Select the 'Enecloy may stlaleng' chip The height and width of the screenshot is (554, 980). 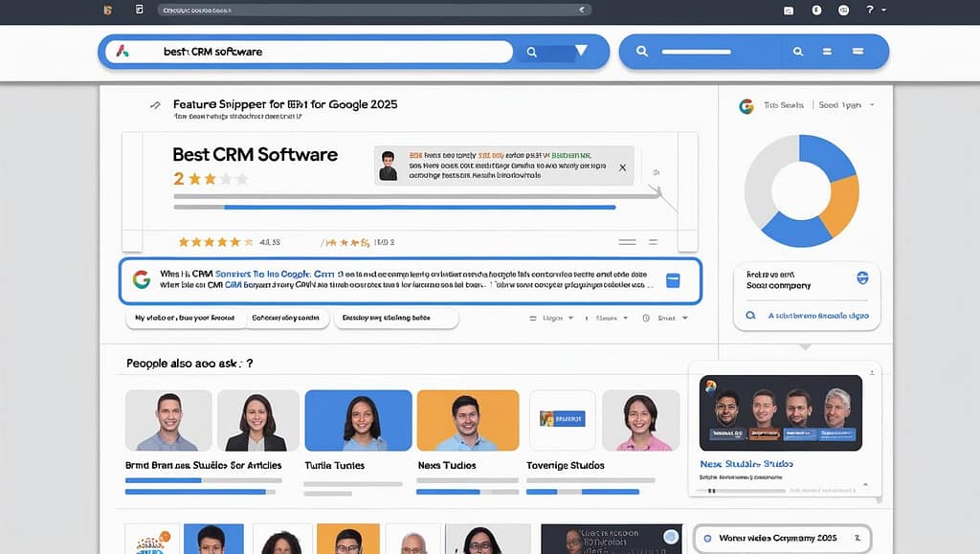395,318
